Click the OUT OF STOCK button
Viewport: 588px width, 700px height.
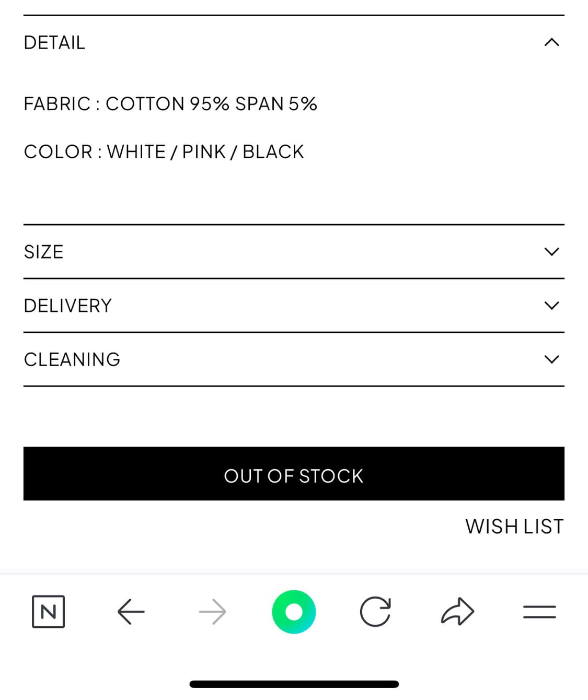coord(294,474)
